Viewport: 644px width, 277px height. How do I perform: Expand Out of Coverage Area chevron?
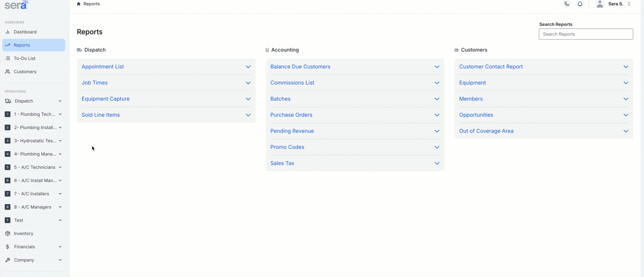coord(625,131)
